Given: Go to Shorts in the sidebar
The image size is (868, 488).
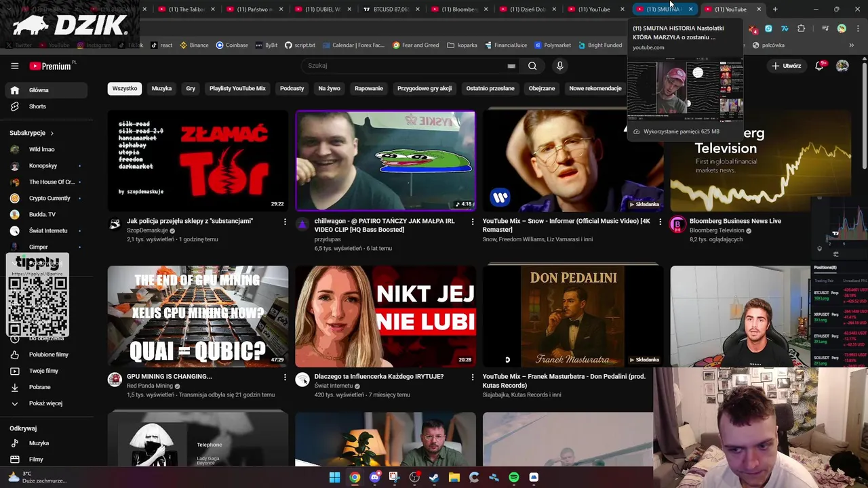Looking at the screenshot, I should tap(45, 106).
